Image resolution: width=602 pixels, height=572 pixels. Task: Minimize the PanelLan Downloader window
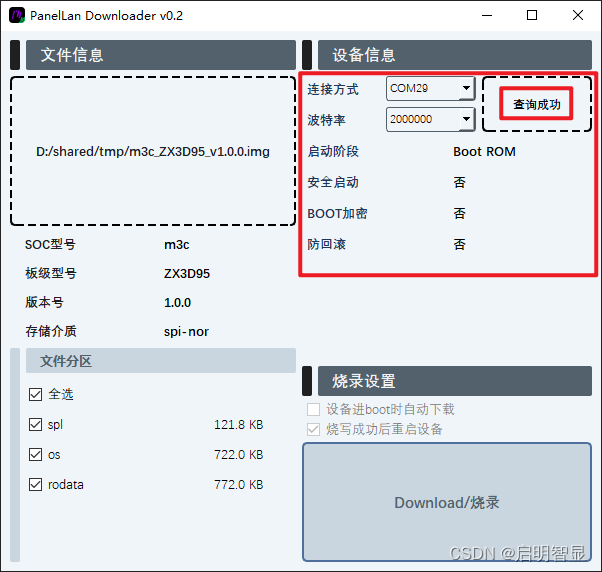[487, 16]
